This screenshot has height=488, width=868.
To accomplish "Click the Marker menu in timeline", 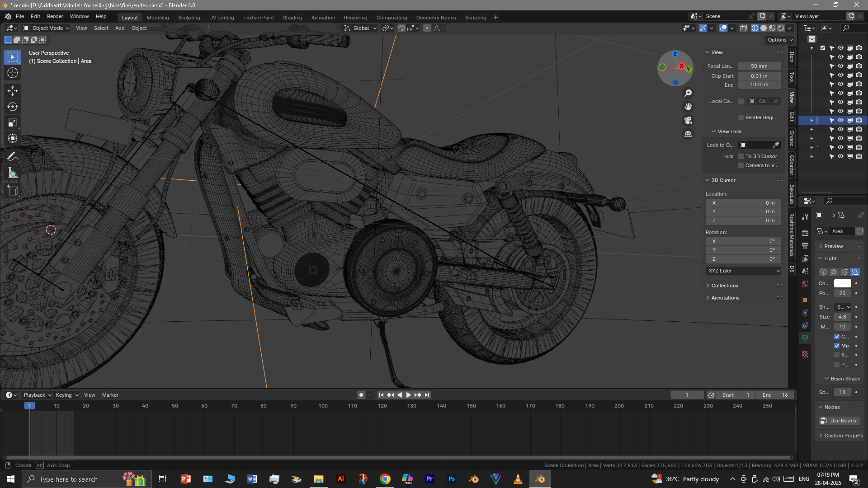I will pos(110,395).
